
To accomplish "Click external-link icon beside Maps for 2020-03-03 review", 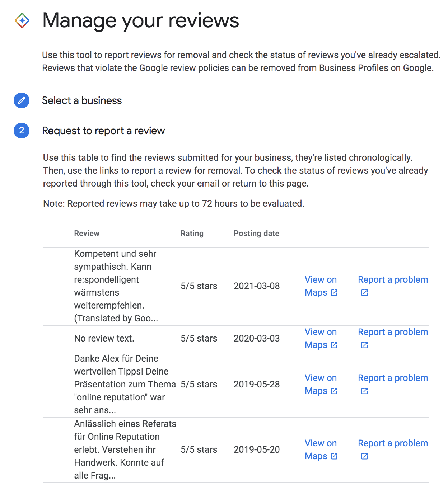I will [334, 345].
